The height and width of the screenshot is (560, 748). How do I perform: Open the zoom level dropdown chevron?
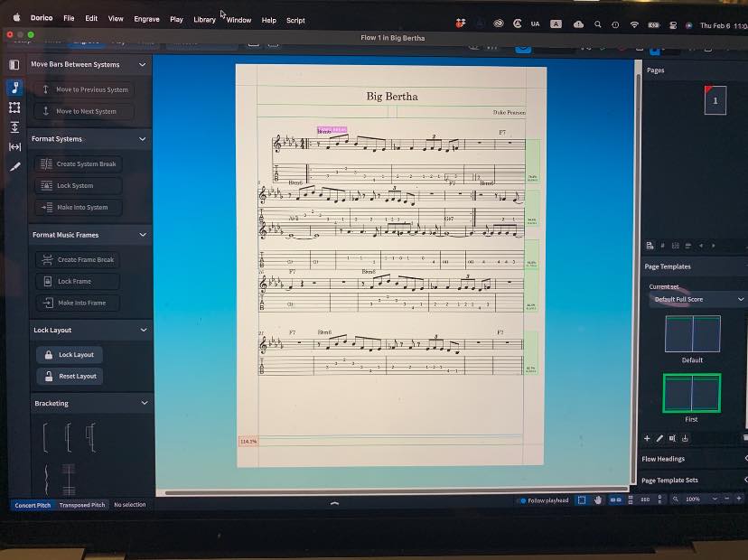click(x=715, y=499)
